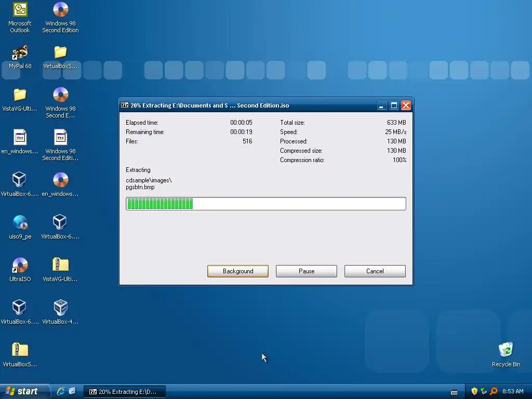Screen dimensions: 532x399
Task: Click the 7z icon in dialog title bar
Action: click(x=125, y=105)
